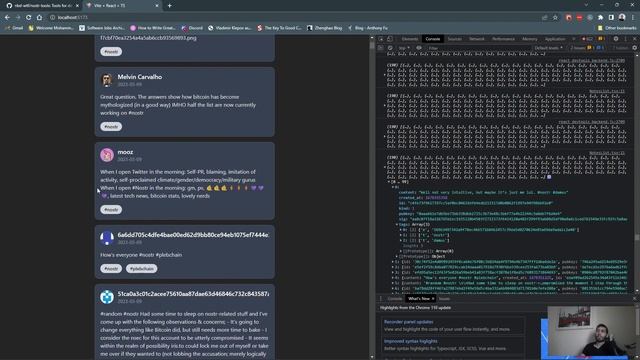This screenshot has height=360, width=640.
Task: Go back using the browser back arrow
Action: 7,18
